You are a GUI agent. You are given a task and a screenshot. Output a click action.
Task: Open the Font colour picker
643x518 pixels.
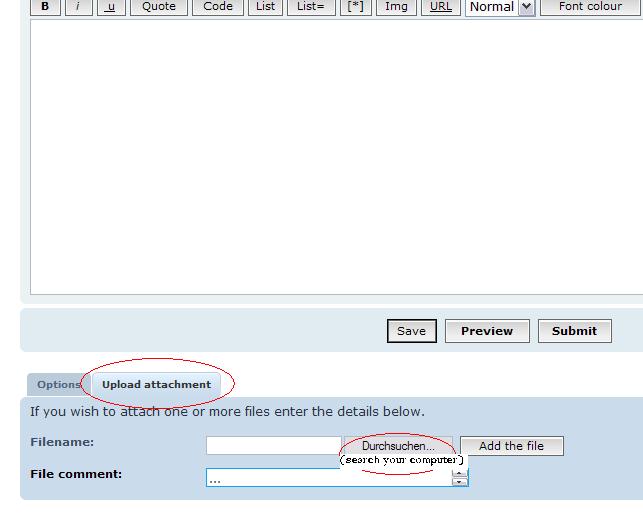591,7
